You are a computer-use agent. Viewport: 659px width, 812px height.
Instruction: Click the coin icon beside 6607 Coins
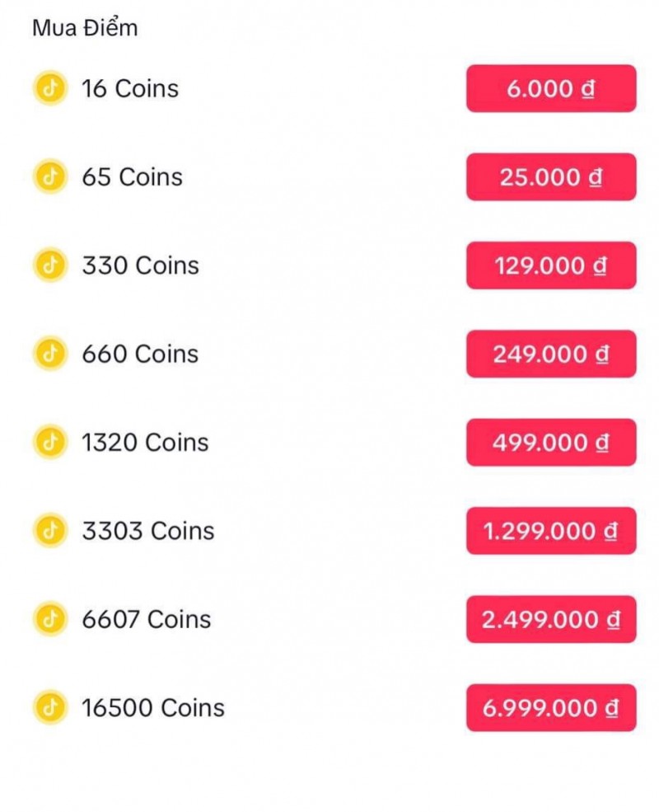pos(49,619)
